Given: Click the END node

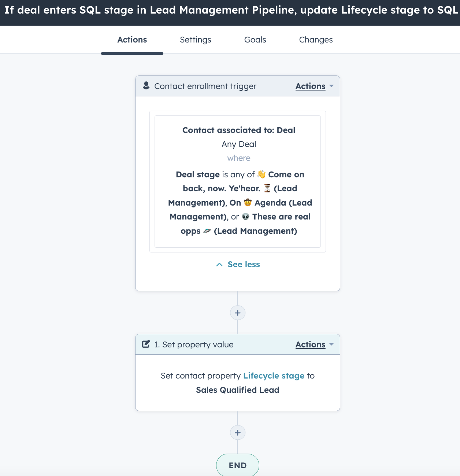Looking at the screenshot, I should (238, 465).
